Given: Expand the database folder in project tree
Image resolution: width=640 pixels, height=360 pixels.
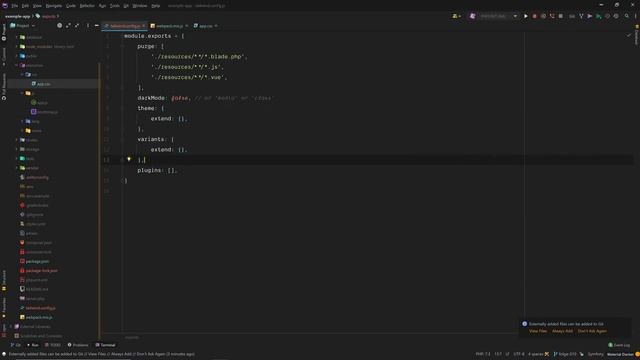Looking at the screenshot, I should [x=17, y=37].
